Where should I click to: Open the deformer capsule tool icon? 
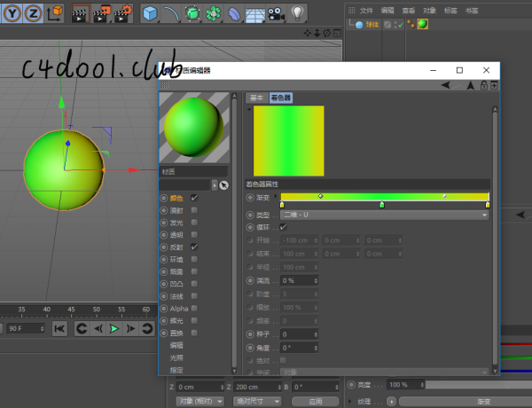point(234,13)
